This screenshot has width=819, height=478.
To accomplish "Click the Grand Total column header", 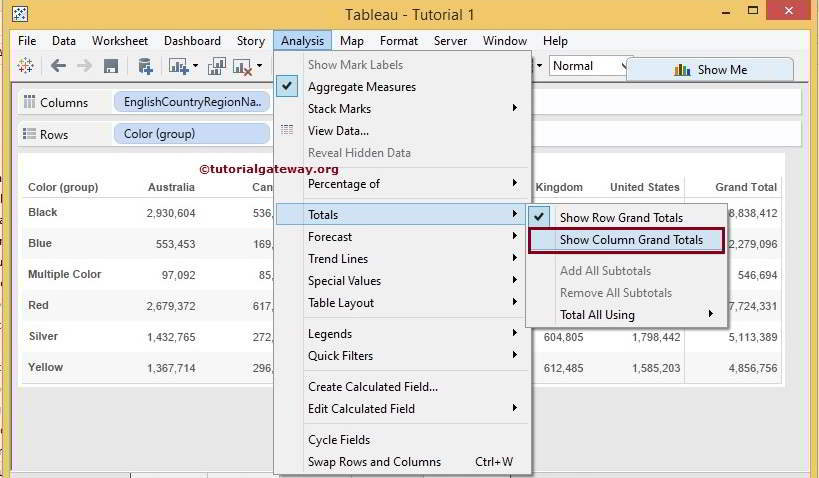I will [746, 187].
